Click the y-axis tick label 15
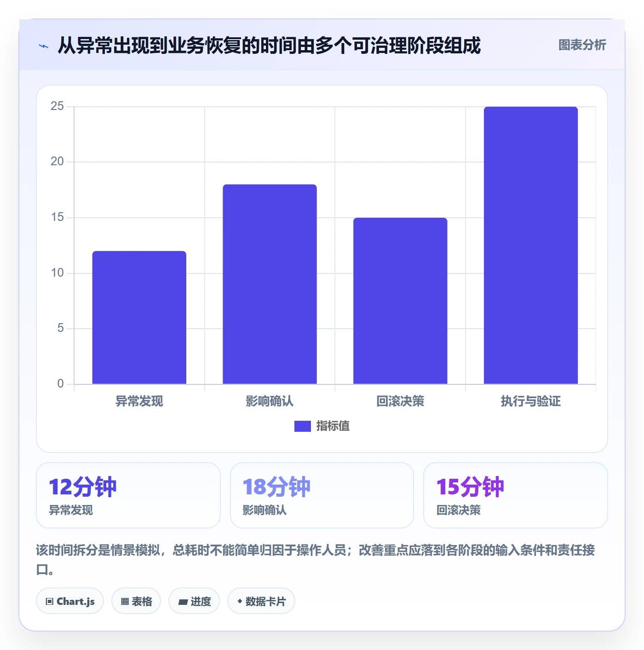644x650 pixels. [x=57, y=217]
